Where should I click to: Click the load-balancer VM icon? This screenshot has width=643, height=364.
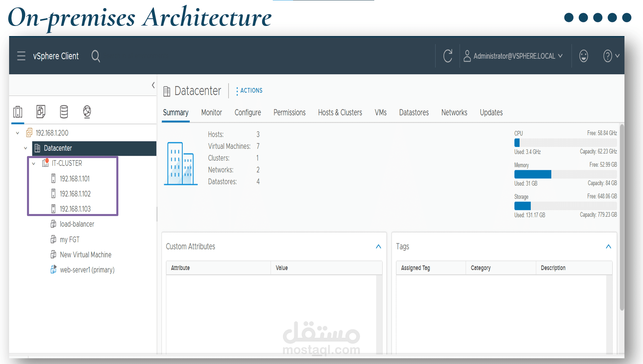click(53, 224)
